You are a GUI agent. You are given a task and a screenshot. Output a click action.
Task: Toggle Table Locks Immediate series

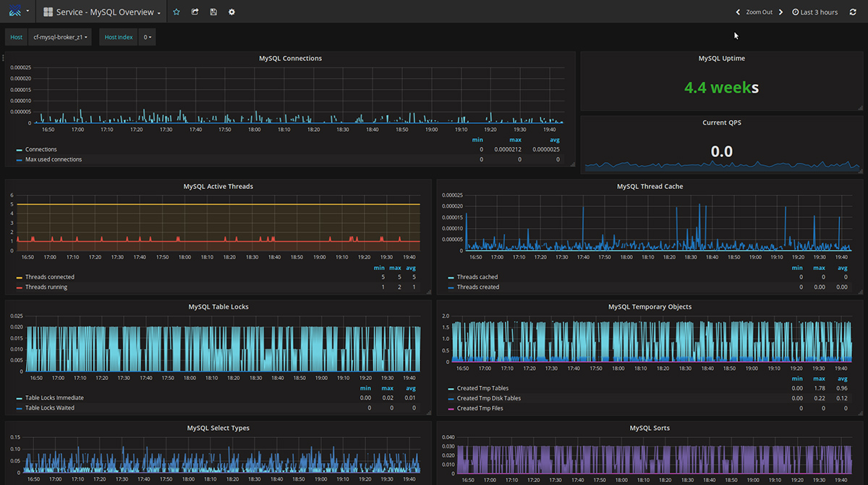coord(54,397)
